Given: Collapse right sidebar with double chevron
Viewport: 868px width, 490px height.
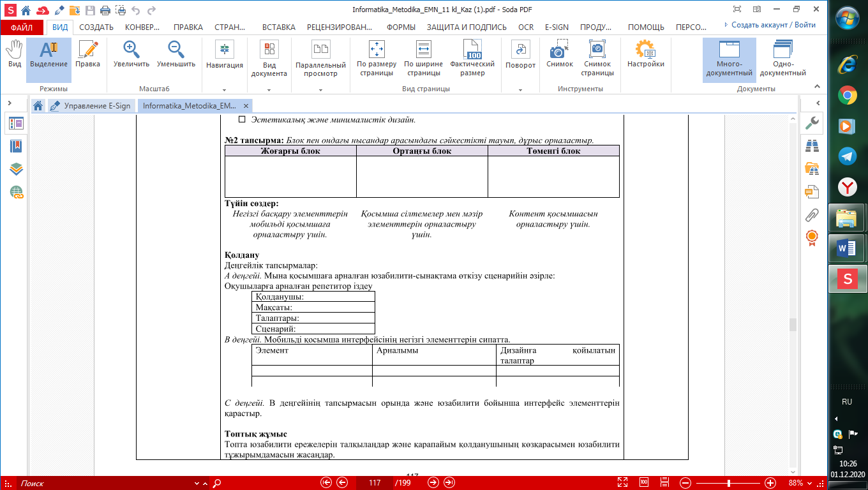Looking at the screenshot, I should coord(819,103).
